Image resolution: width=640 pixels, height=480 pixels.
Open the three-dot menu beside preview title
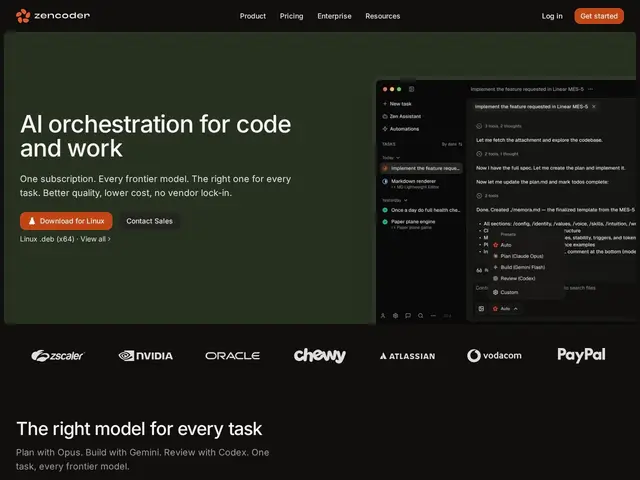click(x=591, y=89)
